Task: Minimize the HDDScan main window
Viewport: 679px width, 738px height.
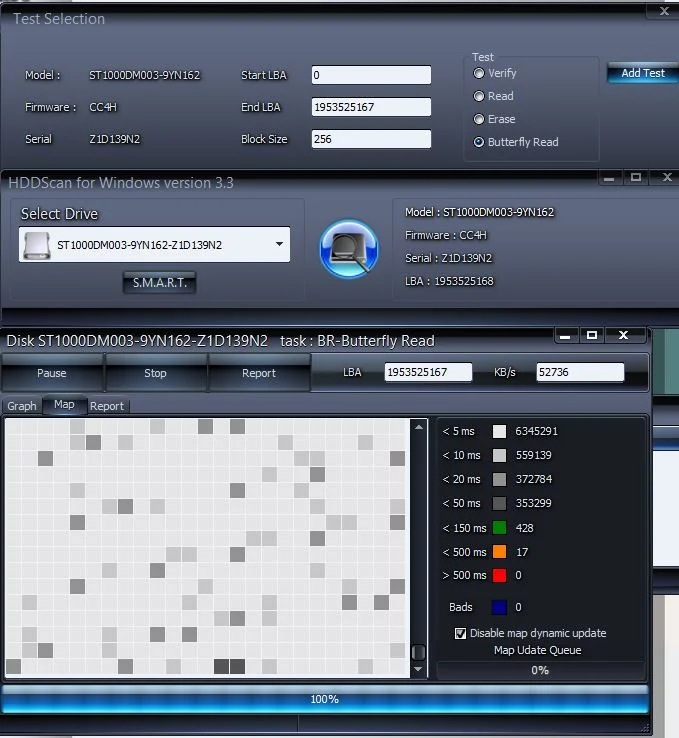Action: (609, 177)
